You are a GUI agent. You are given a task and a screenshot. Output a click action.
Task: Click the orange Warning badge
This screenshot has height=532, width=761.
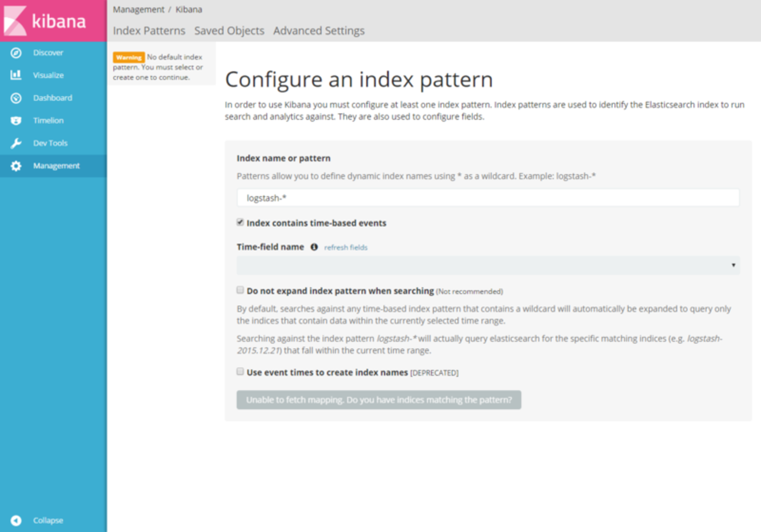pos(129,57)
